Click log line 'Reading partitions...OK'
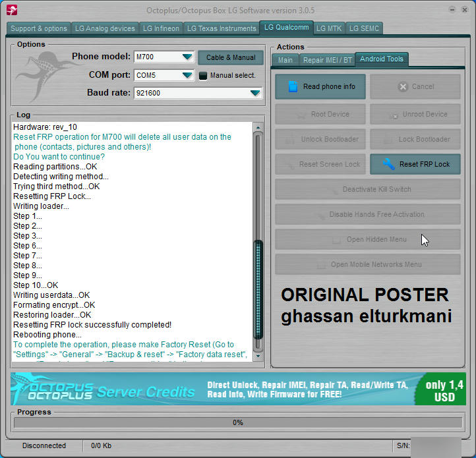 click(x=55, y=167)
